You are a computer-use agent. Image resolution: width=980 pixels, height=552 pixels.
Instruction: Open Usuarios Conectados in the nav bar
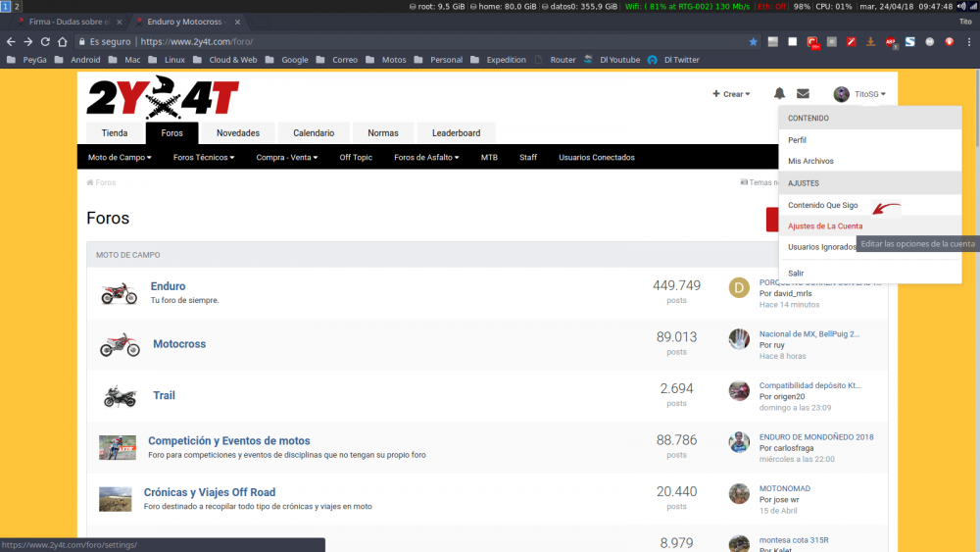coord(597,158)
